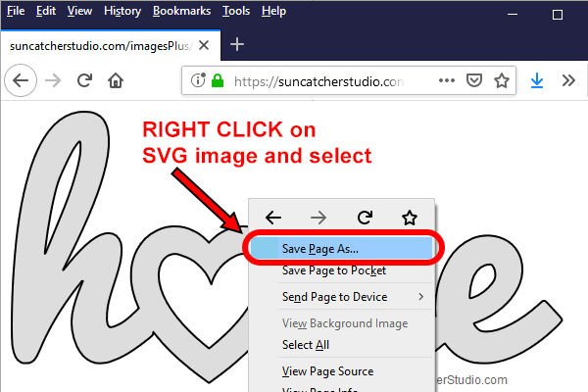
Task: Reload the page with toolbar refresh icon
Action: pyautogui.click(x=85, y=81)
